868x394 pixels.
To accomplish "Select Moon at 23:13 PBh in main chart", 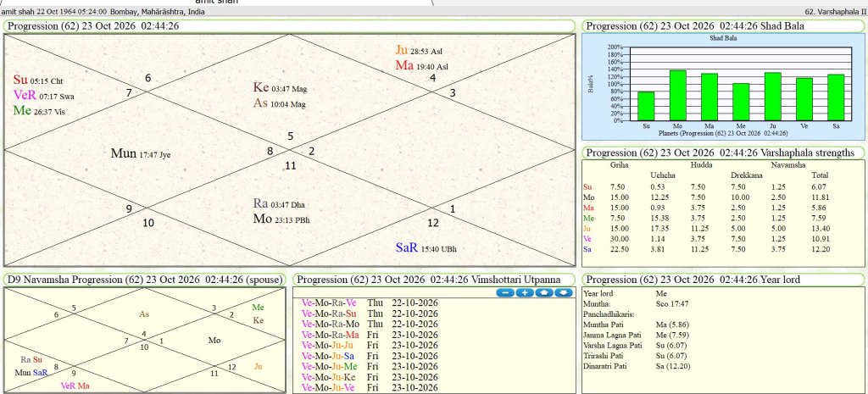I will 280,218.
